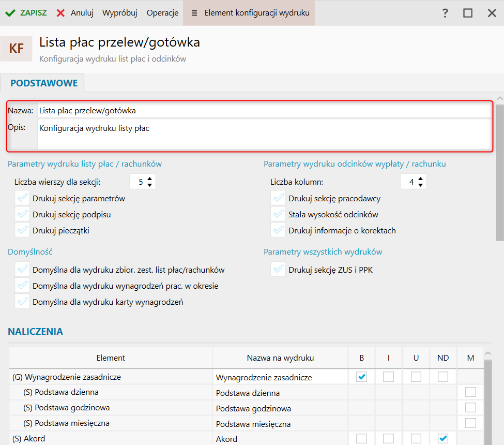The height and width of the screenshot is (445, 504).
Task: Close the window with the X icon
Action: point(492,13)
